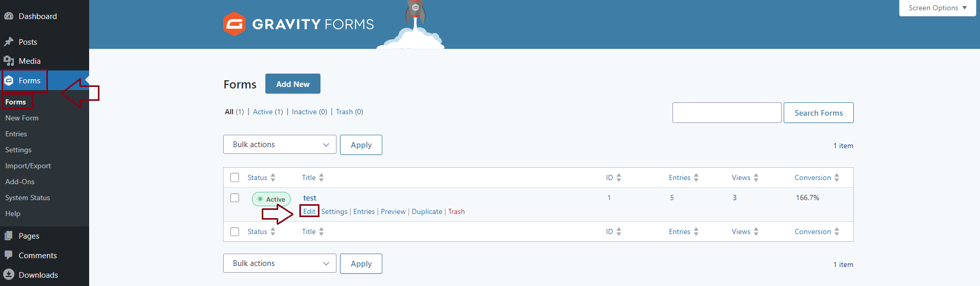Open the test form title link
980x286 pixels.
point(310,198)
